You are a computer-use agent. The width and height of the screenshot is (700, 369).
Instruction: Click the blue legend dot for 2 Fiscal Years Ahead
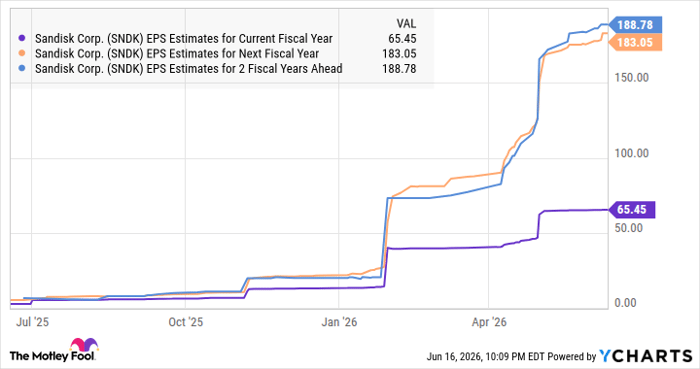tap(22, 69)
